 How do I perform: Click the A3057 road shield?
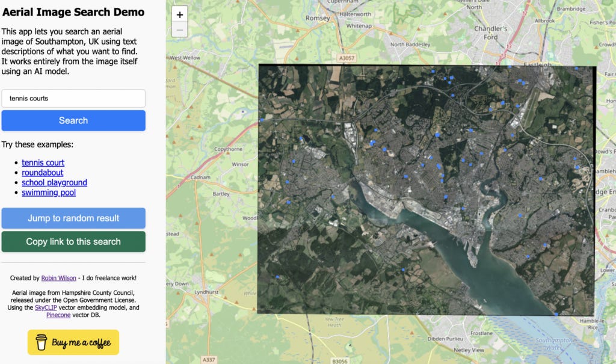click(346, 58)
